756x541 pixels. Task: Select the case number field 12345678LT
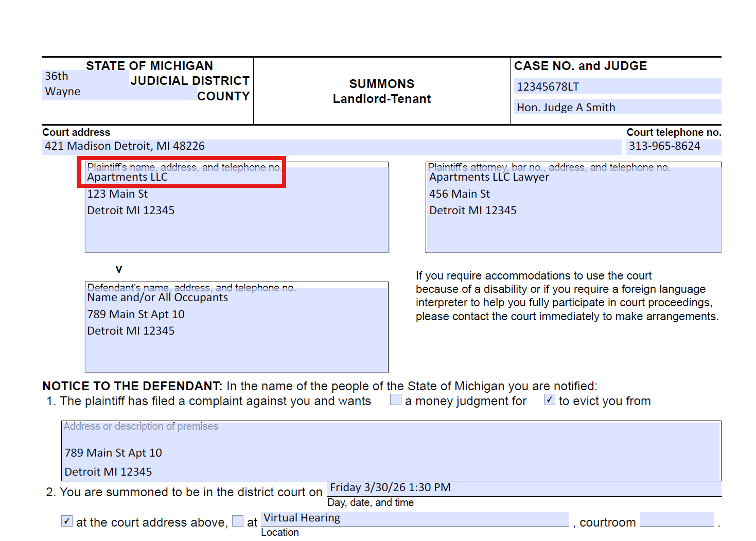[617, 86]
